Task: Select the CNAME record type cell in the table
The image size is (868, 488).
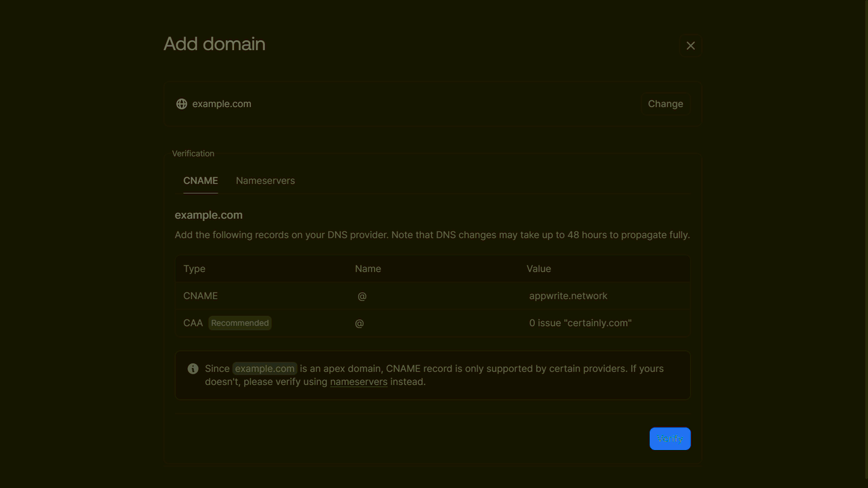Action: point(201,296)
